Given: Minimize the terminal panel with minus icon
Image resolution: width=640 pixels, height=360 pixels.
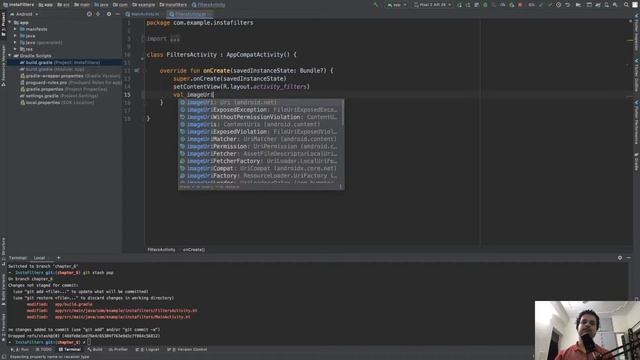Looking at the screenshot, I should click(629, 258).
